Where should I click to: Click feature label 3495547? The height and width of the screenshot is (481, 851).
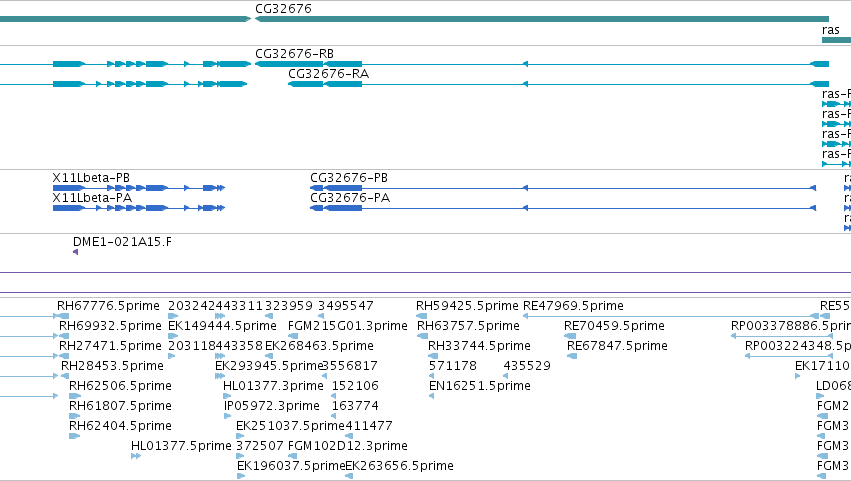pos(346,306)
